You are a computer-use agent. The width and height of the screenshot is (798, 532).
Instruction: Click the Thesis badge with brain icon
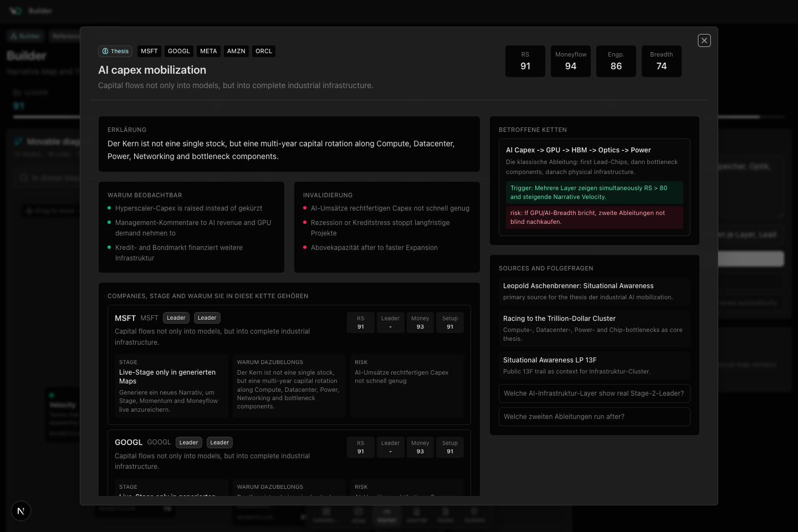point(115,52)
